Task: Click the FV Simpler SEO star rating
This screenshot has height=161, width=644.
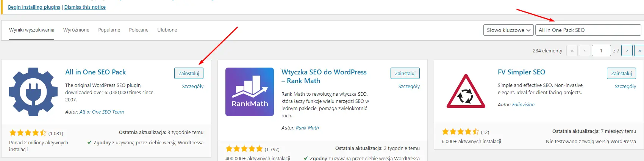Action: pyautogui.click(x=460, y=132)
